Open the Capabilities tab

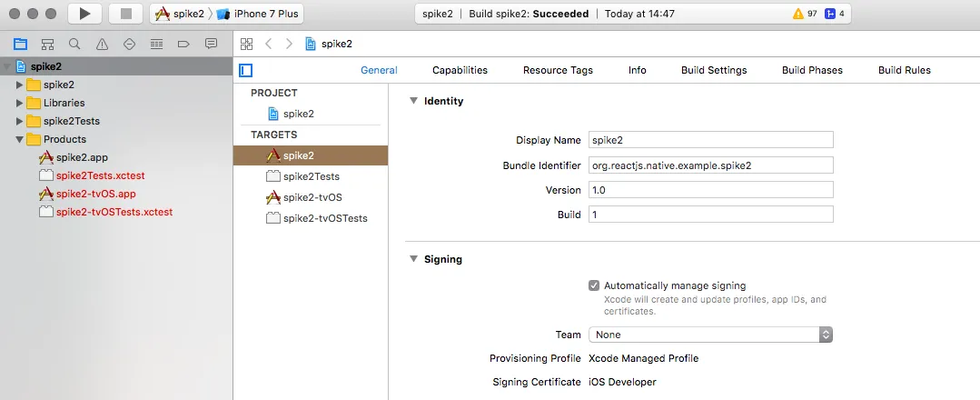pos(460,70)
